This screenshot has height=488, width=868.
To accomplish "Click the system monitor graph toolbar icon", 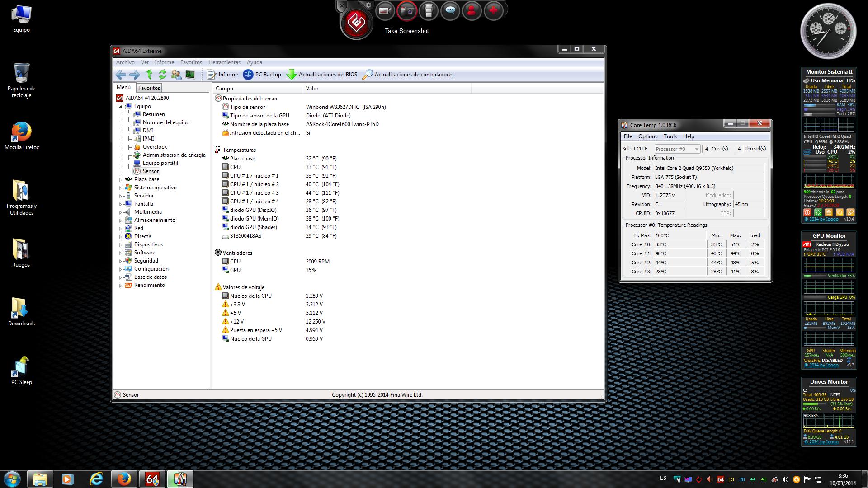I will pyautogui.click(x=190, y=75).
